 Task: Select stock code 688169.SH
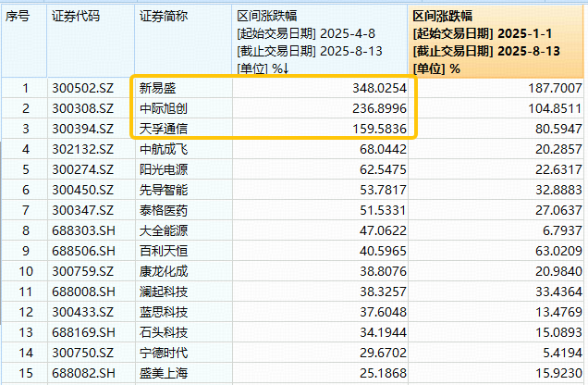click(83, 332)
